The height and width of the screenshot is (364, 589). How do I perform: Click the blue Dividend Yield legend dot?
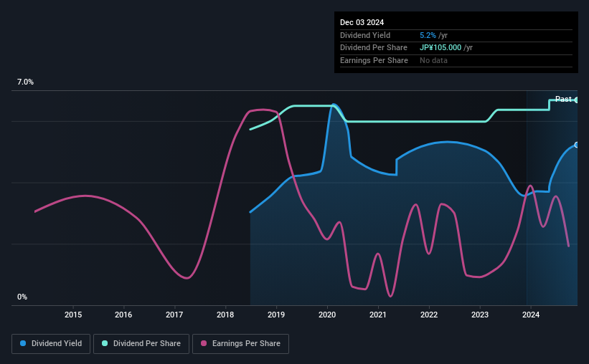click(23, 343)
